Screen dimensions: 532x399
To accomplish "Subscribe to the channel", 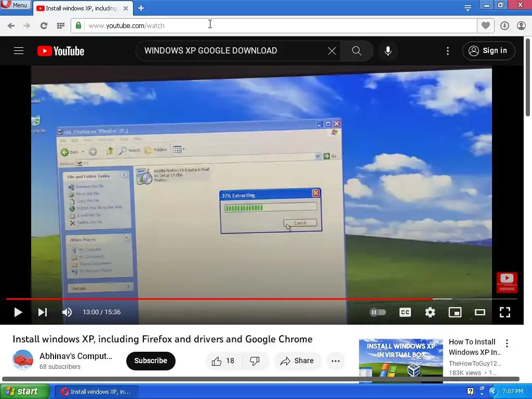I will [151, 361].
